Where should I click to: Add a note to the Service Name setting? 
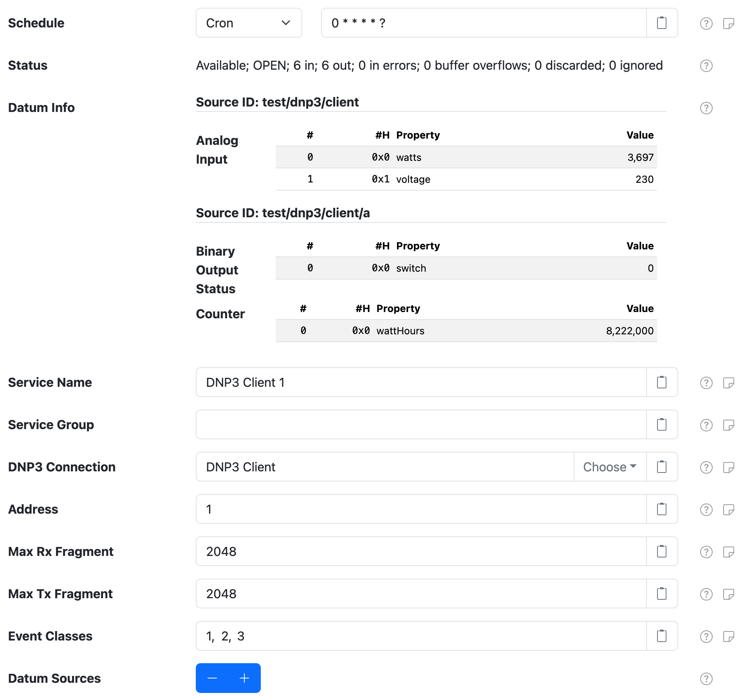click(x=729, y=383)
